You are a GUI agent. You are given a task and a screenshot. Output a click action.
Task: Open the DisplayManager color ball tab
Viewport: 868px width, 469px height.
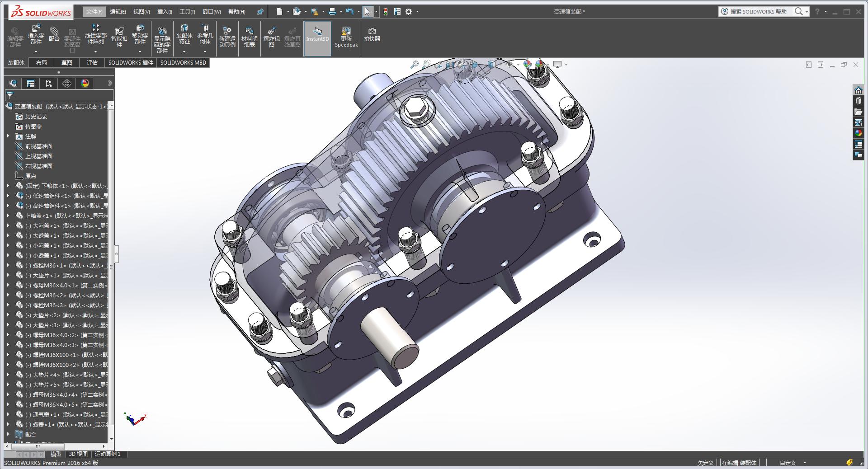pos(85,83)
